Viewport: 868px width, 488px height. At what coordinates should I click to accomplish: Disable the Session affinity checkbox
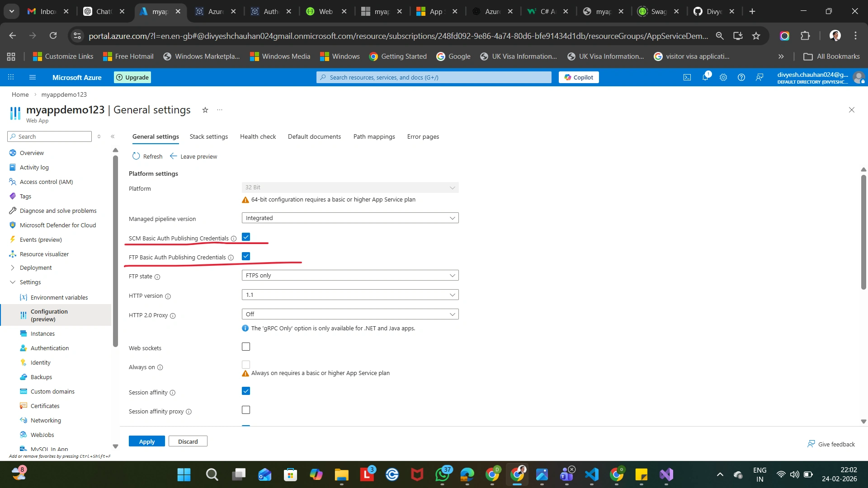[246, 391]
